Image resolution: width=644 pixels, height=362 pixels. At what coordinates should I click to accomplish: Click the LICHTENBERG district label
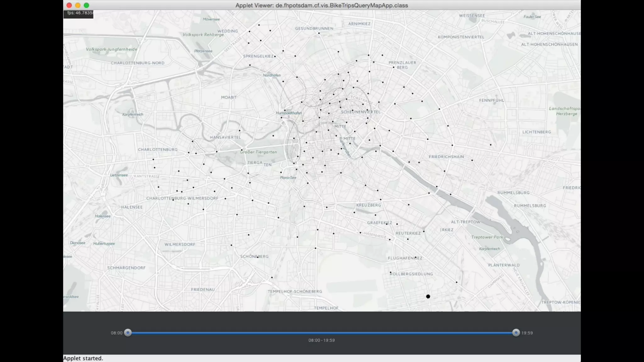[x=536, y=132]
